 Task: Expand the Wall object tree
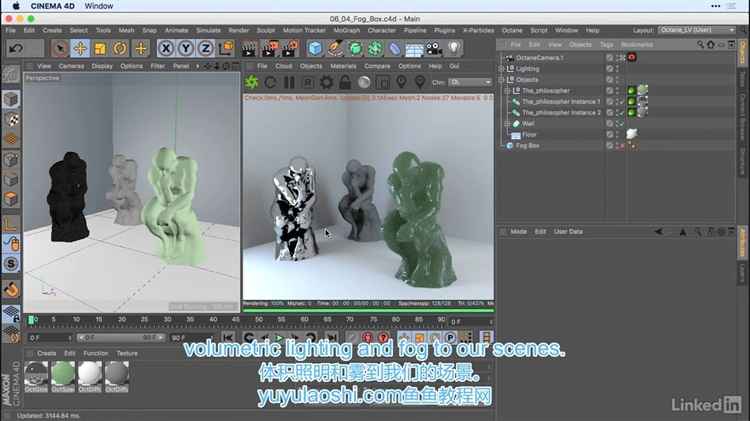[507, 124]
